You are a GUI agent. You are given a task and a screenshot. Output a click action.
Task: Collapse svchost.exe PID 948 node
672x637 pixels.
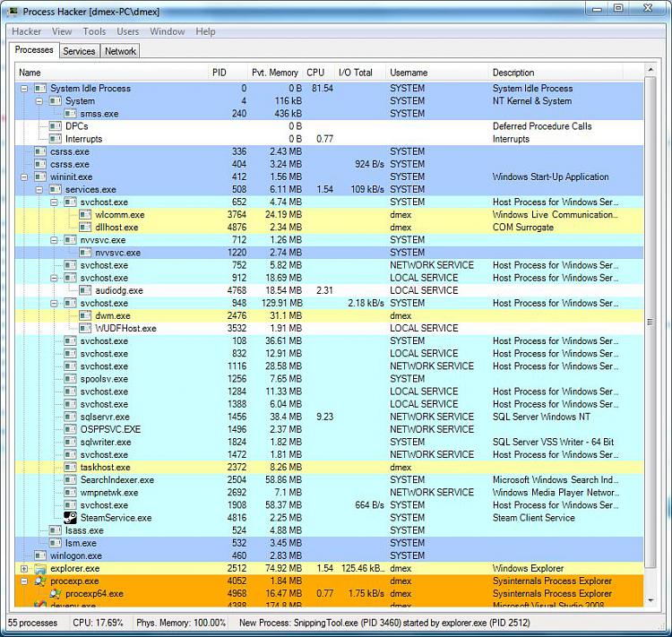(54, 303)
